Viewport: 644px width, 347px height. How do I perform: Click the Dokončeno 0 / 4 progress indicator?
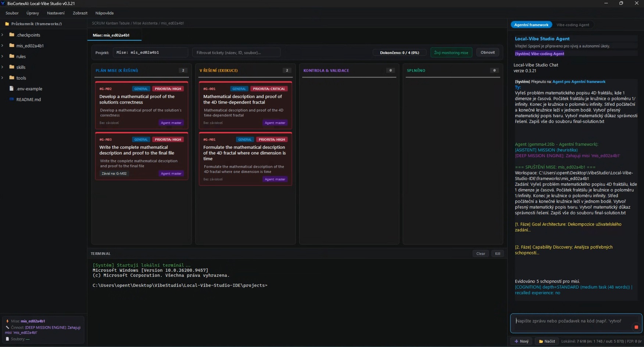coord(400,53)
